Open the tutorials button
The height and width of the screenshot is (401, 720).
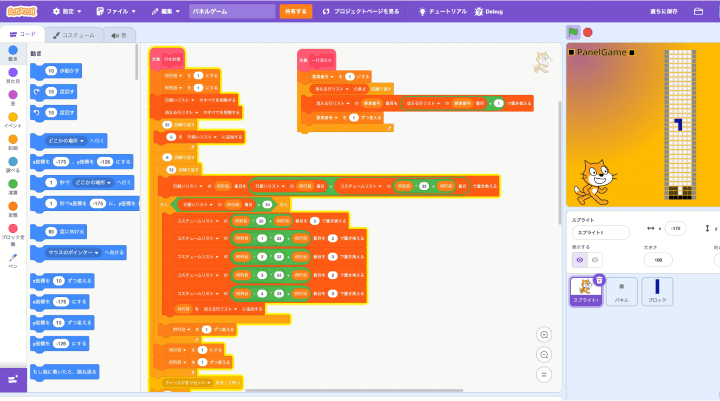[x=443, y=11]
